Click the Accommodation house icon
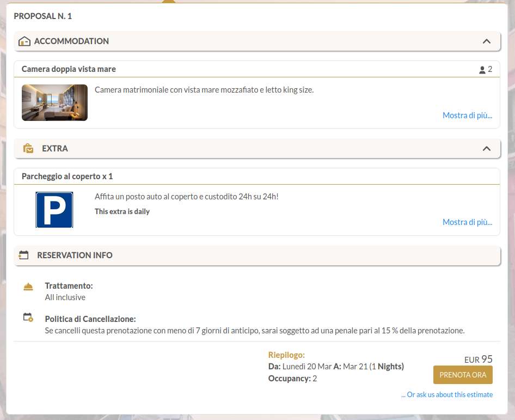The height and width of the screenshot is (420, 515). [24, 41]
